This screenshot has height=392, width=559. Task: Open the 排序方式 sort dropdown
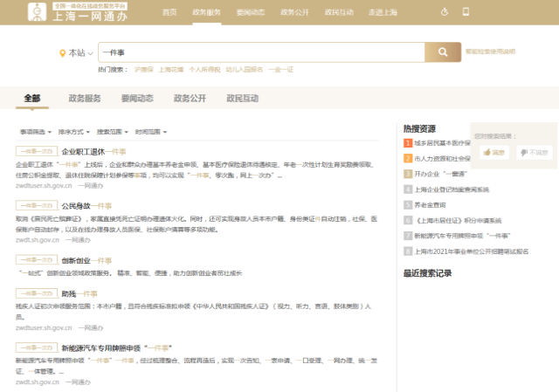coord(73,132)
